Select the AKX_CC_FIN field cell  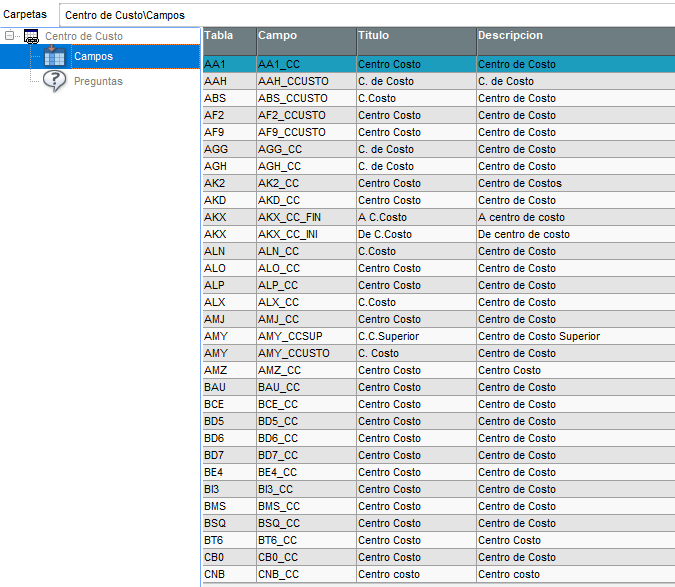coord(307,217)
